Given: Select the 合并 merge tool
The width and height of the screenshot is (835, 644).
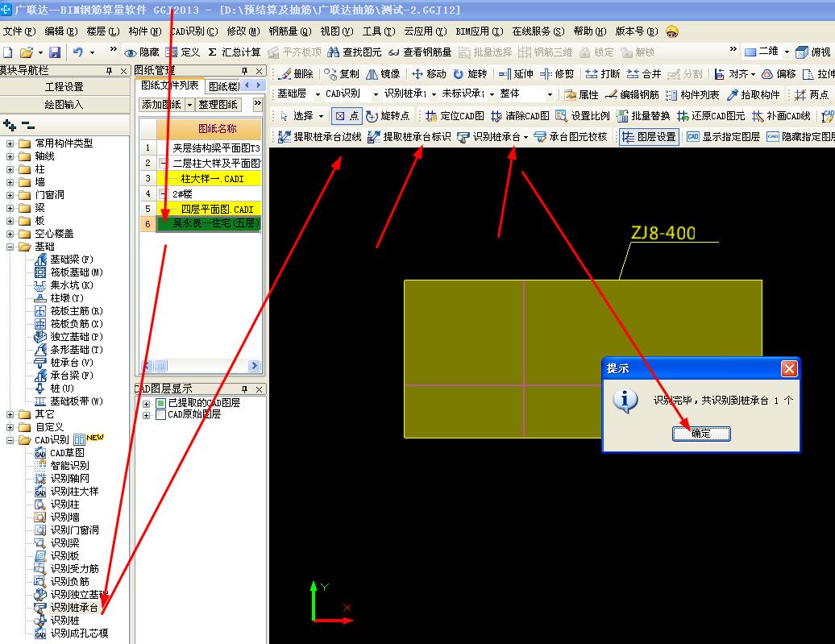Looking at the screenshot, I should pos(644,74).
